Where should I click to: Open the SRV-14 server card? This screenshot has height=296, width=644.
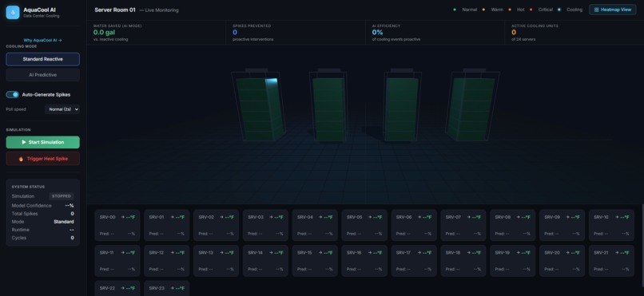point(265,261)
